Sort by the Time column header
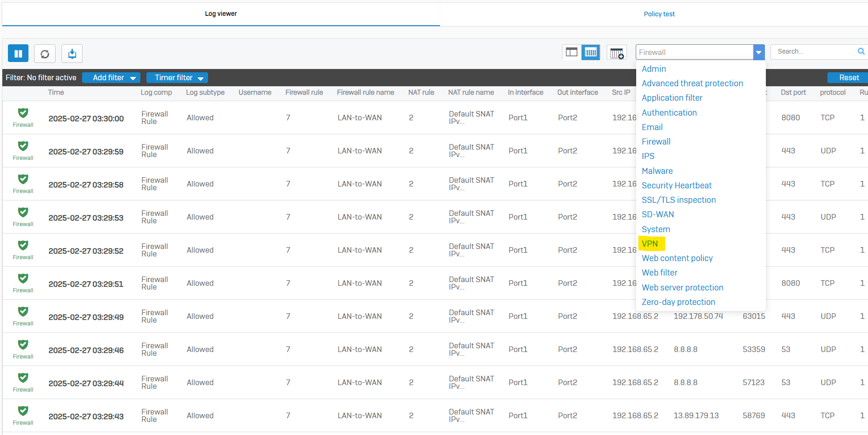This screenshot has height=435, width=868. click(56, 92)
